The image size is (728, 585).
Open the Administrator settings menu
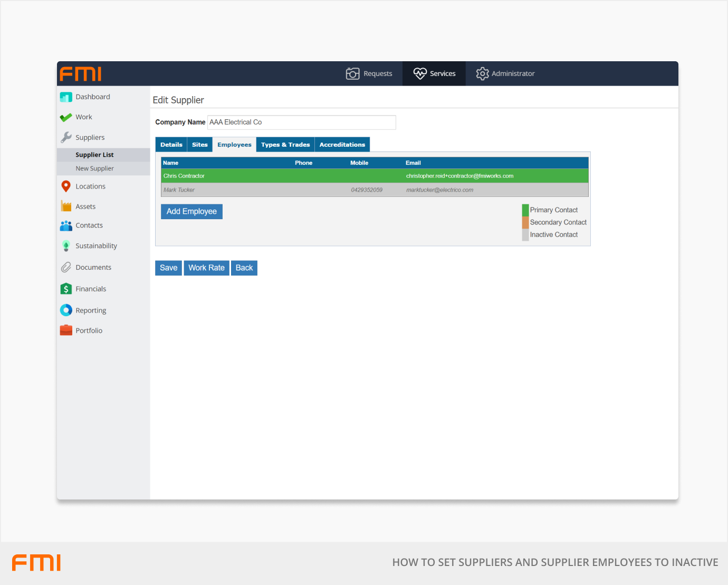pyautogui.click(x=505, y=74)
